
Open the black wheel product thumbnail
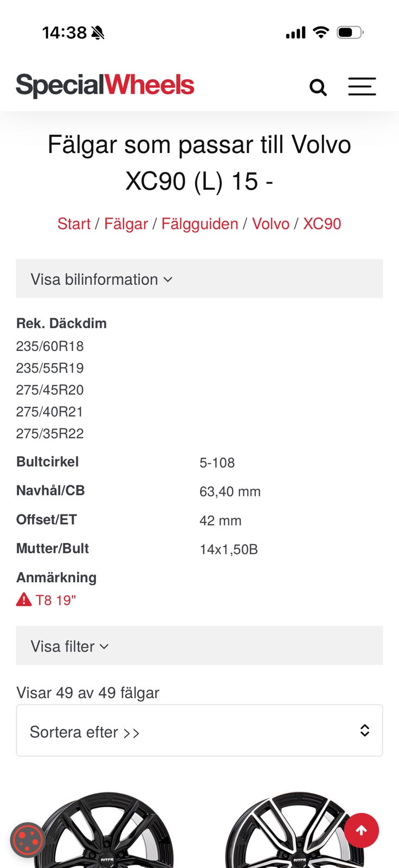click(108, 833)
